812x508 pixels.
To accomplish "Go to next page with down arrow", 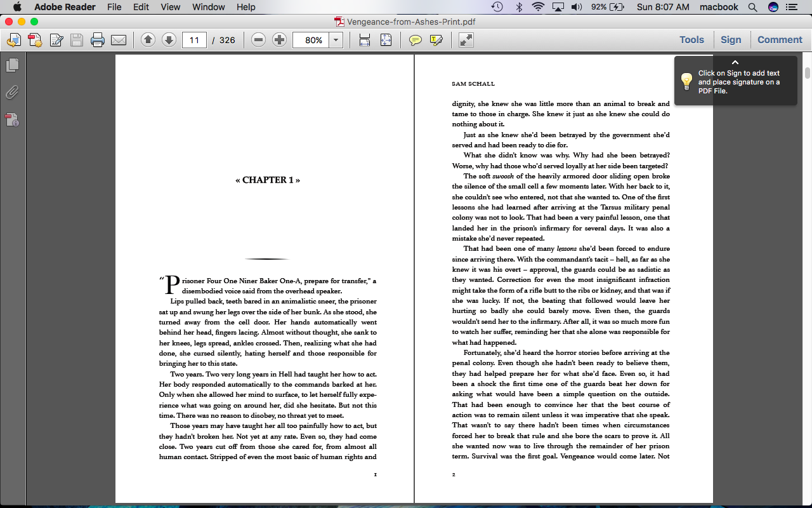I will tap(169, 40).
